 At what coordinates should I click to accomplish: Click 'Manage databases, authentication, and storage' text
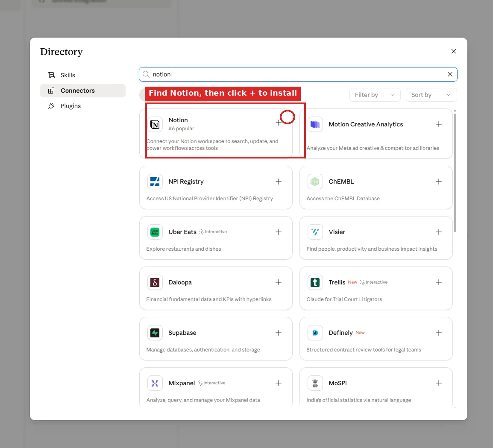(203, 350)
